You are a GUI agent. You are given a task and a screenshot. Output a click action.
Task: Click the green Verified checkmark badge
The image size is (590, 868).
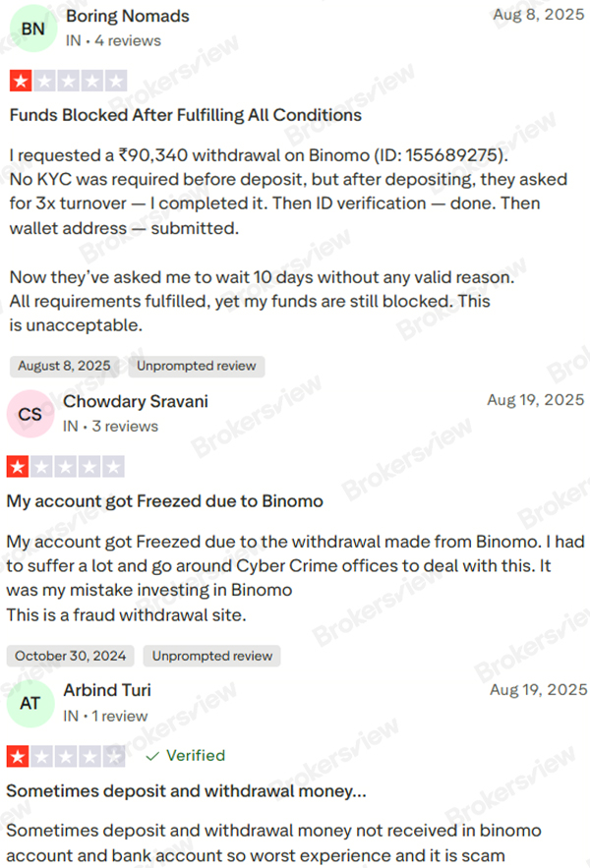point(185,756)
